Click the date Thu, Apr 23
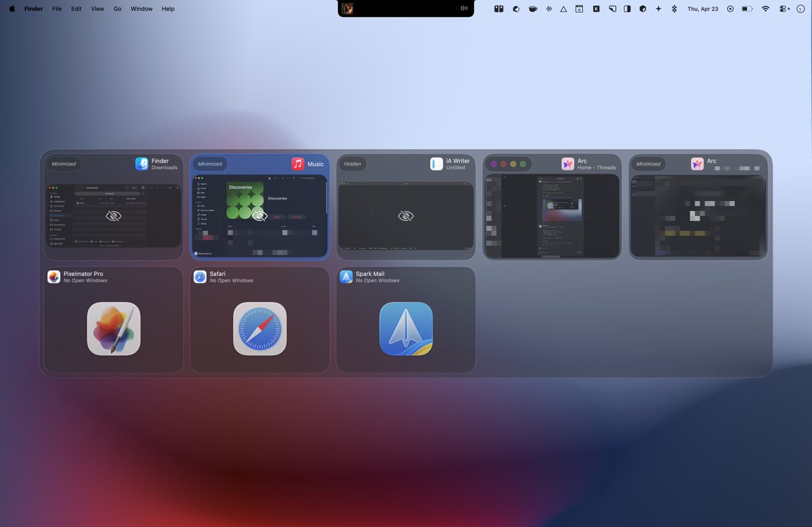This screenshot has height=527, width=812. (x=703, y=9)
